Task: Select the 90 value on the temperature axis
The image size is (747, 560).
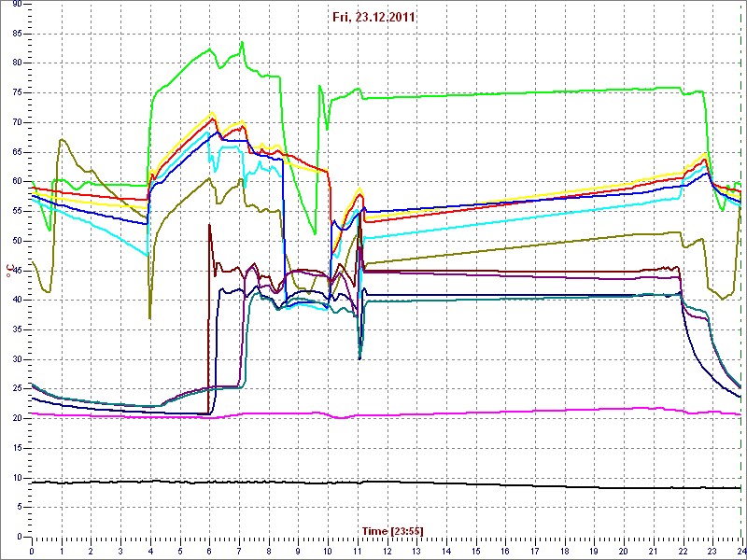Action: coord(17,4)
